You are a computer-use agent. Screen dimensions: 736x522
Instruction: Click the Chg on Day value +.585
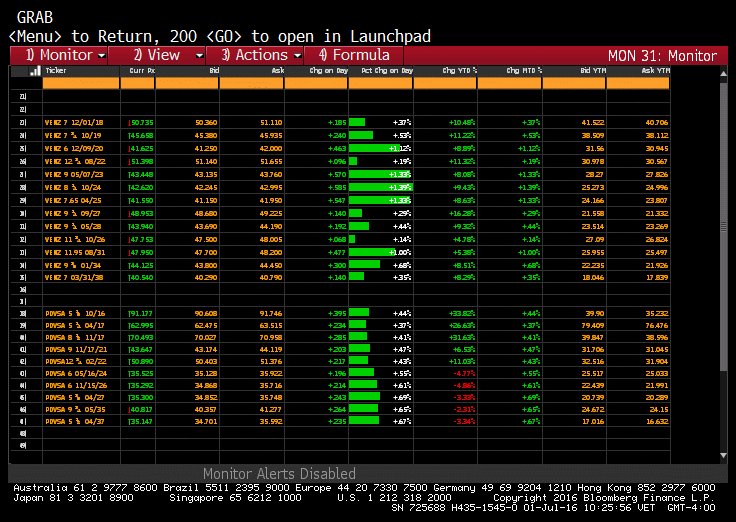(337, 188)
